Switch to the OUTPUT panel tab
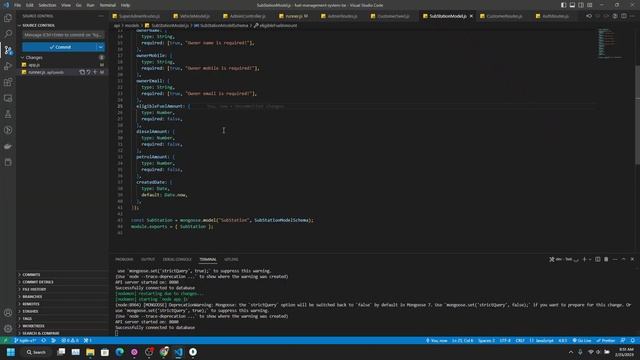640x360 pixels. click(148, 259)
